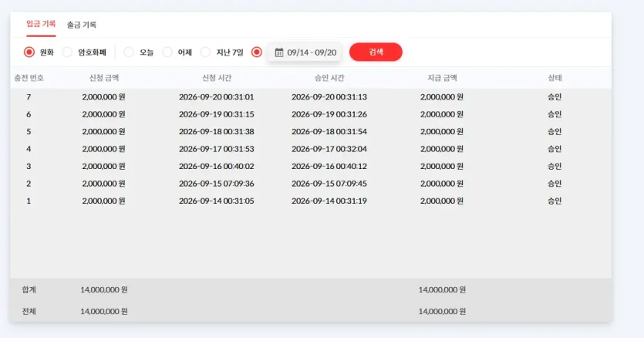Click the 09/14 - 09/20 date range field
This screenshot has width=644, height=338.
tap(305, 52)
